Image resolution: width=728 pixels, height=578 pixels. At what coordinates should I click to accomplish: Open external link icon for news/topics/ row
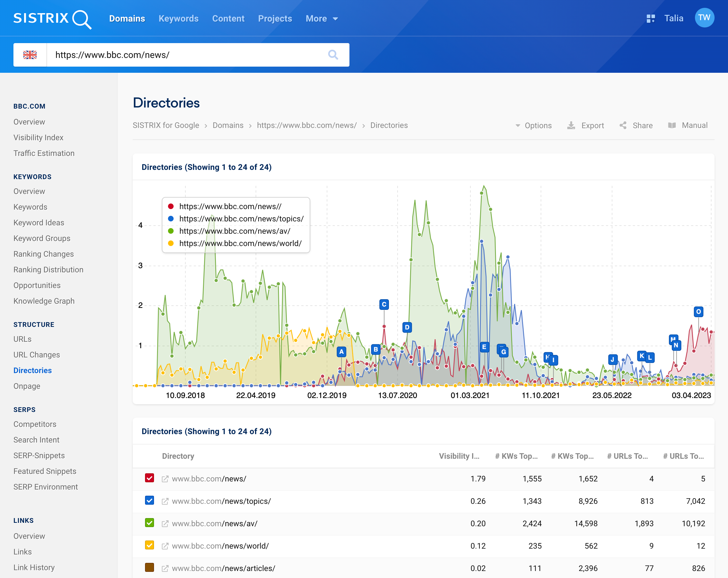point(165,501)
